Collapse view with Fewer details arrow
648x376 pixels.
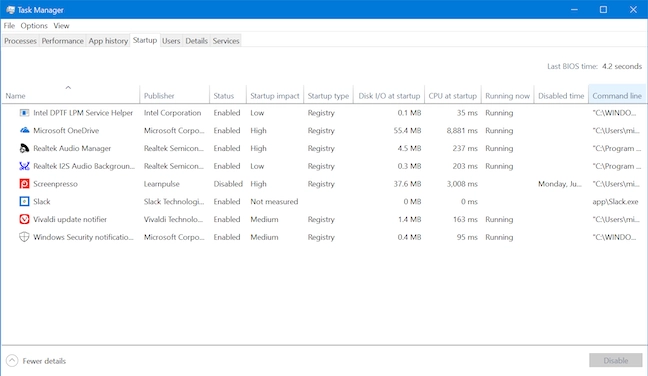12,361
